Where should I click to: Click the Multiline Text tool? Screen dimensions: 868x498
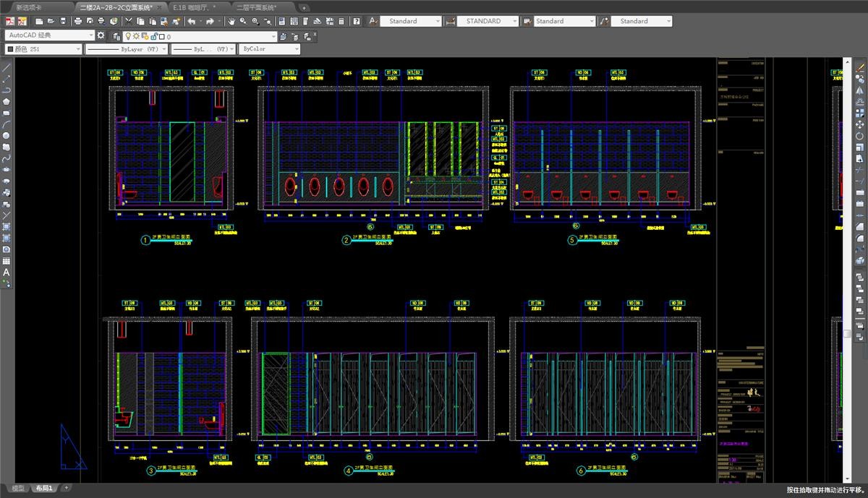click(x=7, y=272)
